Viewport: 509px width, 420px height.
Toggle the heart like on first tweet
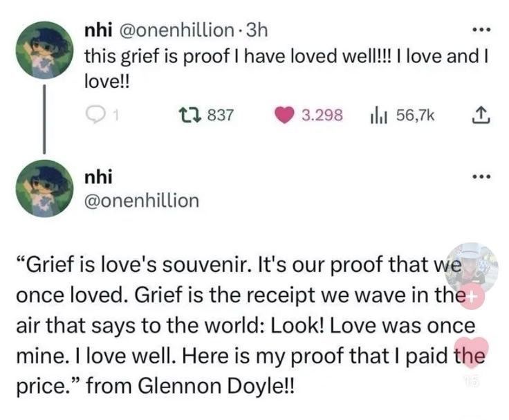click(x=284, y=115)
